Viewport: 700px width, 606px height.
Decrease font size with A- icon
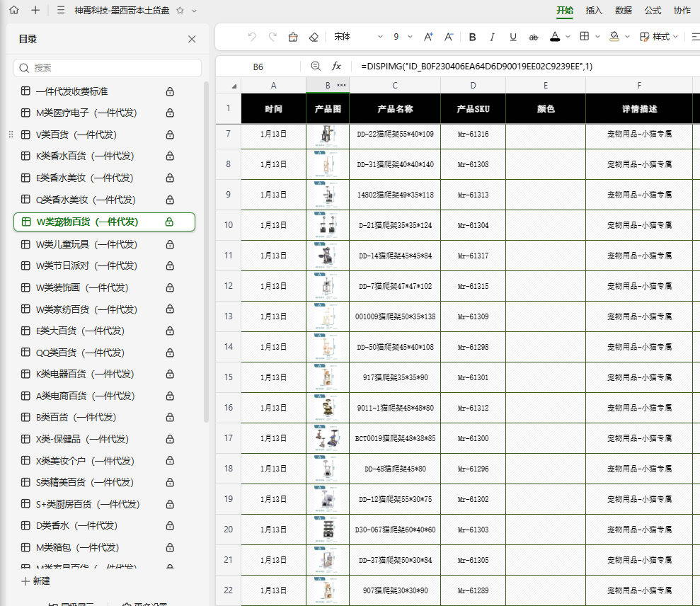449,37
